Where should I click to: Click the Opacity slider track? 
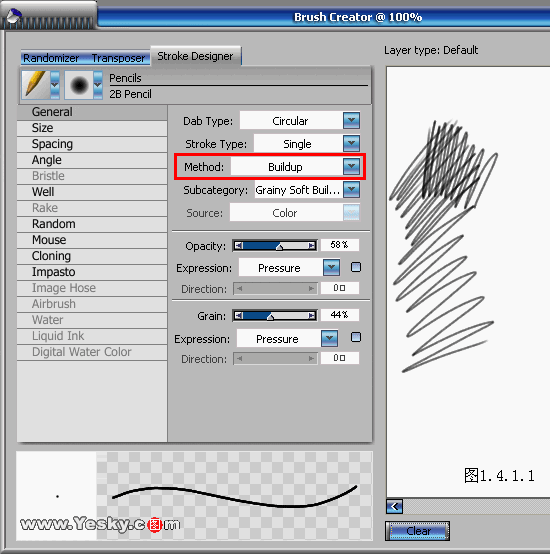tap(274, 245)
